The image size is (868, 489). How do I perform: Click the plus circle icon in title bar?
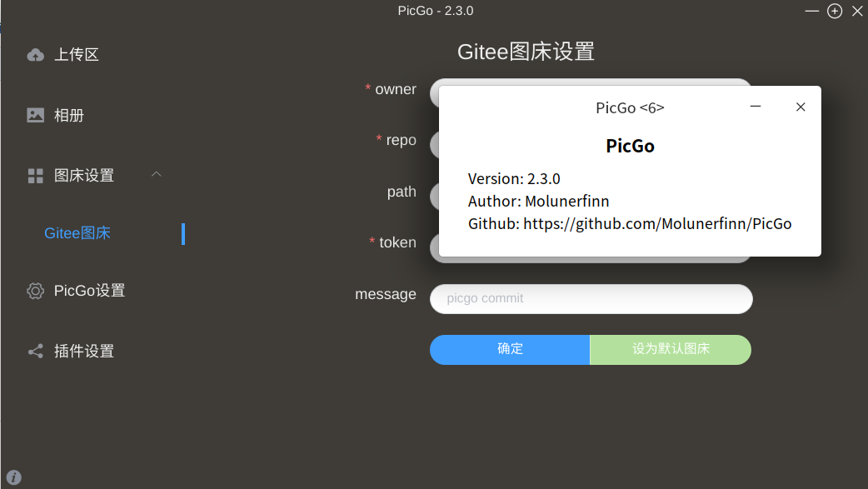click(835, 11)
